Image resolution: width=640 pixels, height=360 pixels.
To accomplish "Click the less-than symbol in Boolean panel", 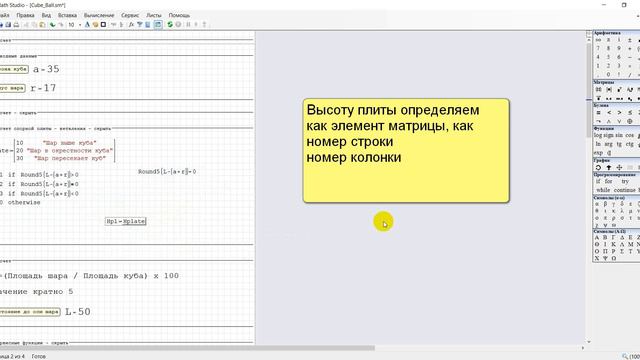I will [609, 113].
